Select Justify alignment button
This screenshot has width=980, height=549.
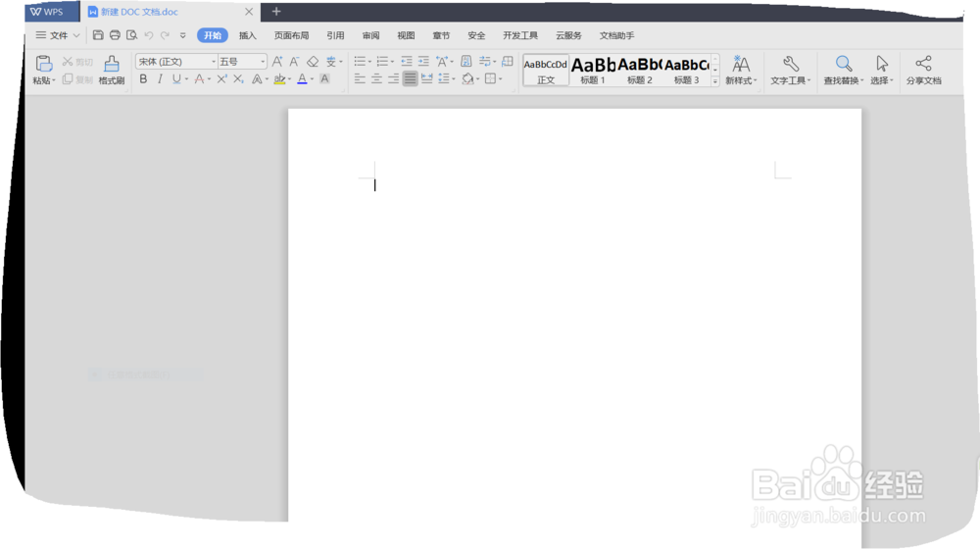tap(410, 78)
